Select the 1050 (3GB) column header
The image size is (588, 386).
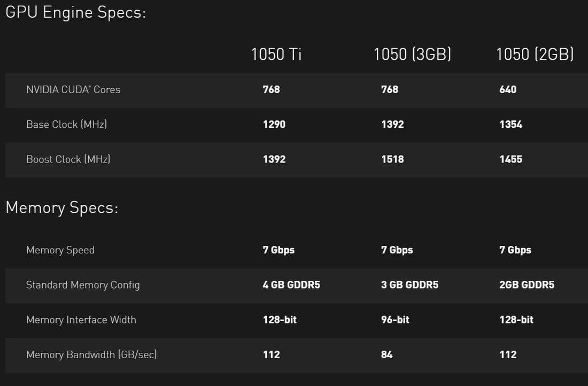coord(412,55)
